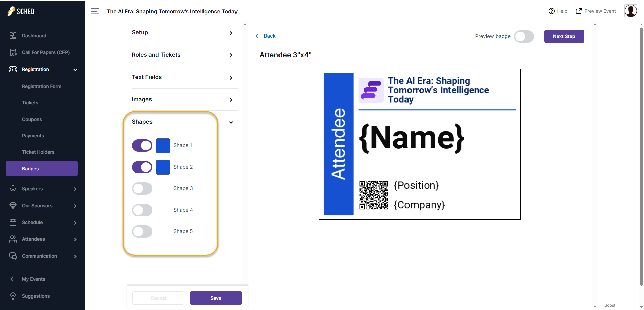Viewport: 644px width, 310px height.
Task: Open the Preview Event link
Action: click(x=596, y=11)
